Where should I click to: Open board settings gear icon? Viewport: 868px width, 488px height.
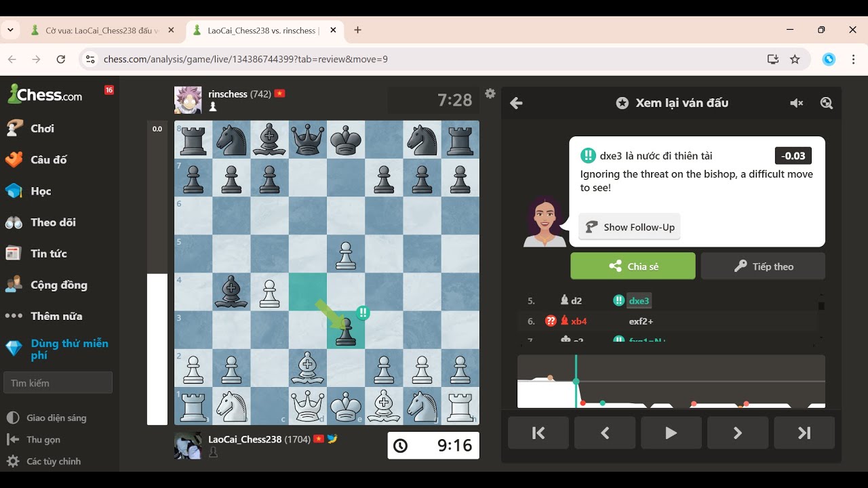(490, 94)
